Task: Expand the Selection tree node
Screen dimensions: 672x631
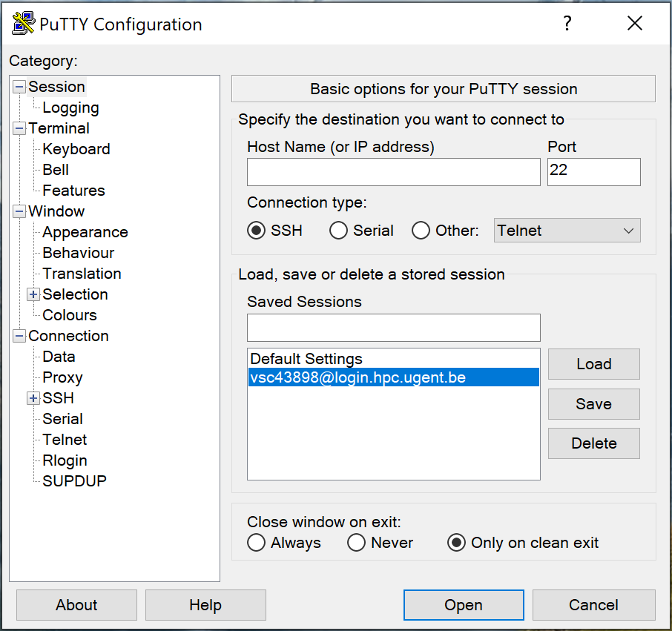Action: tap(33, 294)
